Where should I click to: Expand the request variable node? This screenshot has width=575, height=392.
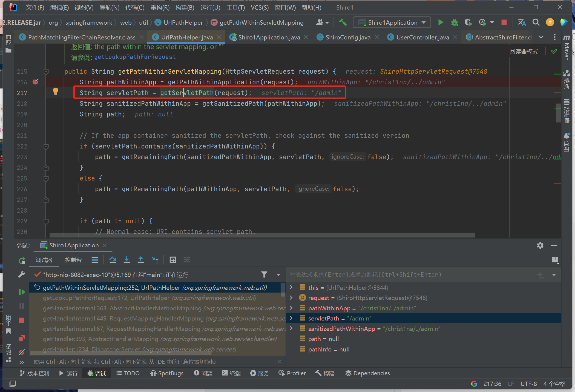(291, 297)
